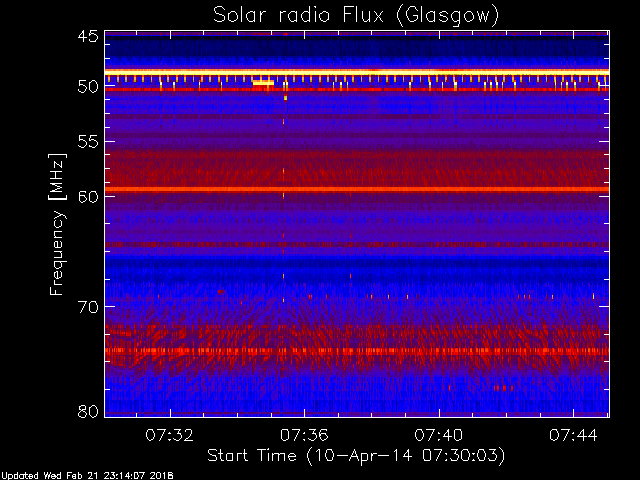Click the 60 frequency tick label

pos(88,196)
